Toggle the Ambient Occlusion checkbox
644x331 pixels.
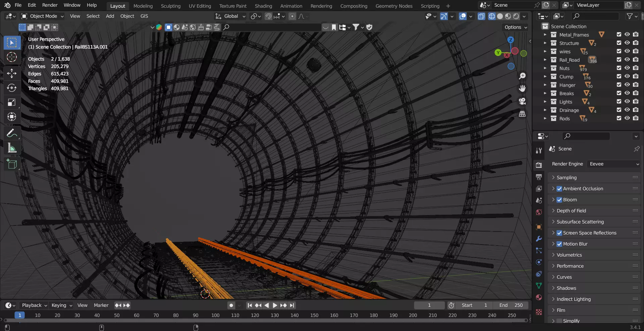click(x=559, y=189)
